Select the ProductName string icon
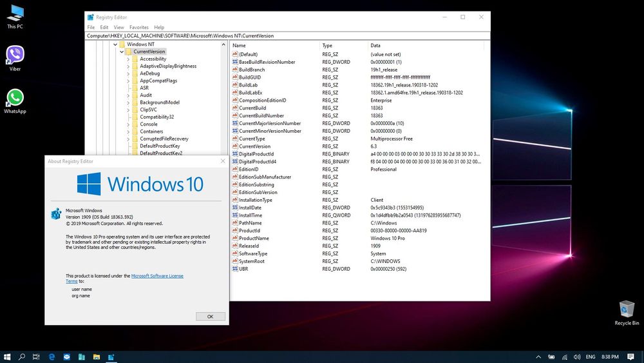 (x=235, y=238)
